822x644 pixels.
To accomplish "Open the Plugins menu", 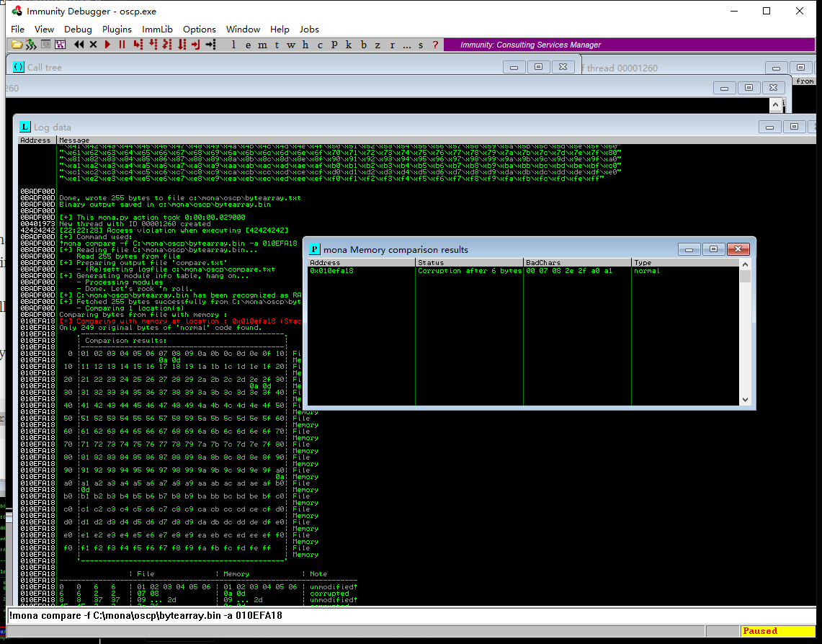I will point(117,30).
